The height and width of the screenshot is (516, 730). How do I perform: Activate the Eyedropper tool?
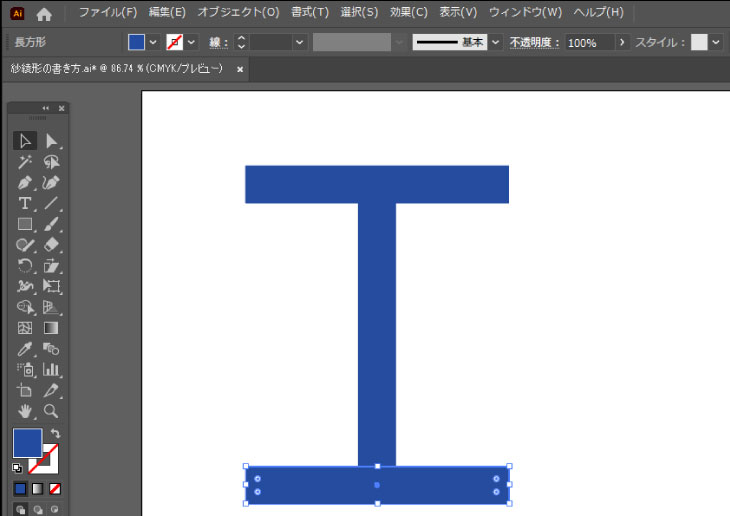tap(26, 349)
